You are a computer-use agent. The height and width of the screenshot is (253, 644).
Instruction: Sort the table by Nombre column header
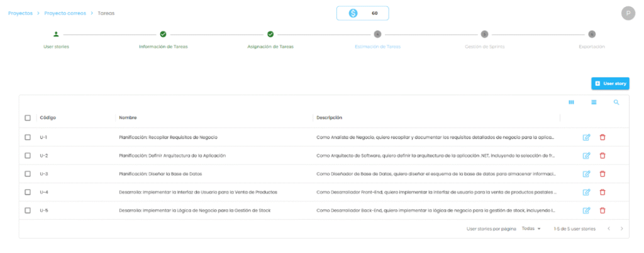[128, 118]
